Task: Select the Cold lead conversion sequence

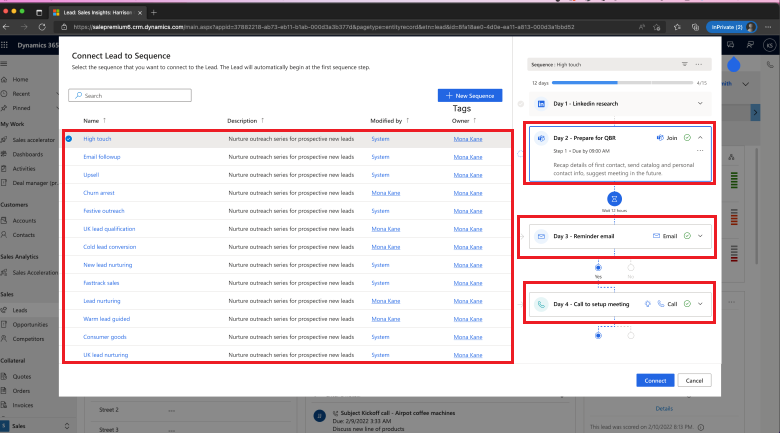Action: [x=109, y=247]
